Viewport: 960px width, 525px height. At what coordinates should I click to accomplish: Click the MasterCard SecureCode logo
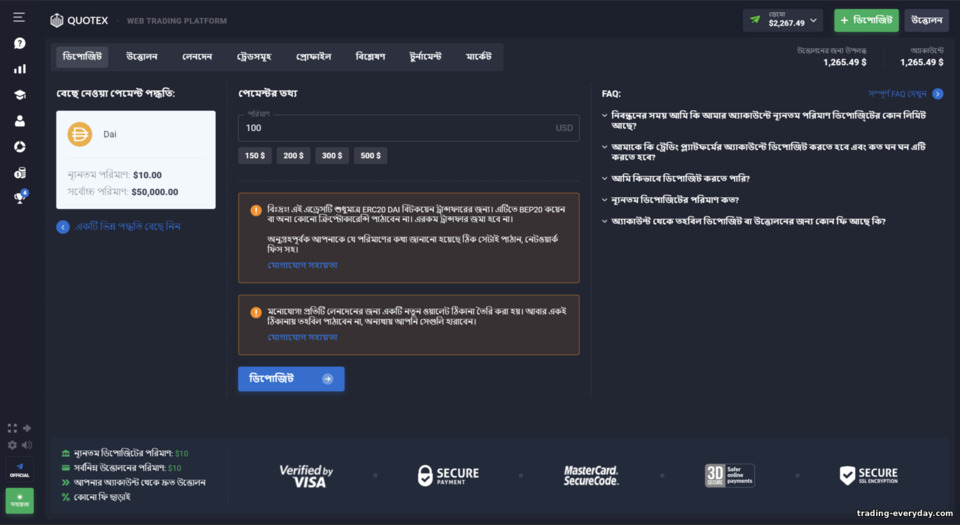click(591, 475)
